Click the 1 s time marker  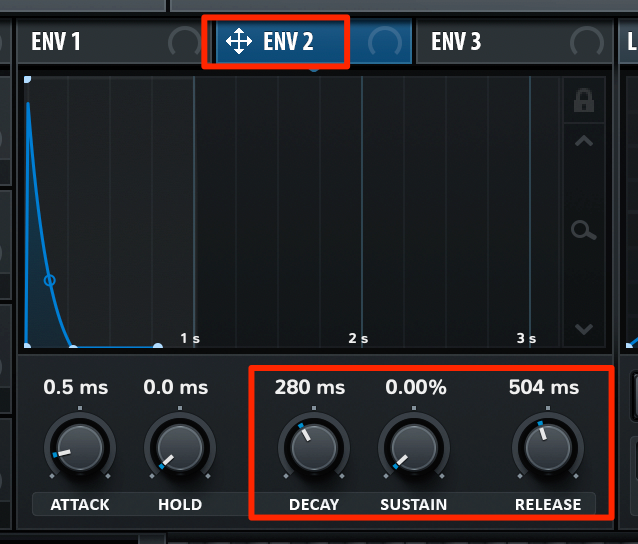tap(190, 338)
